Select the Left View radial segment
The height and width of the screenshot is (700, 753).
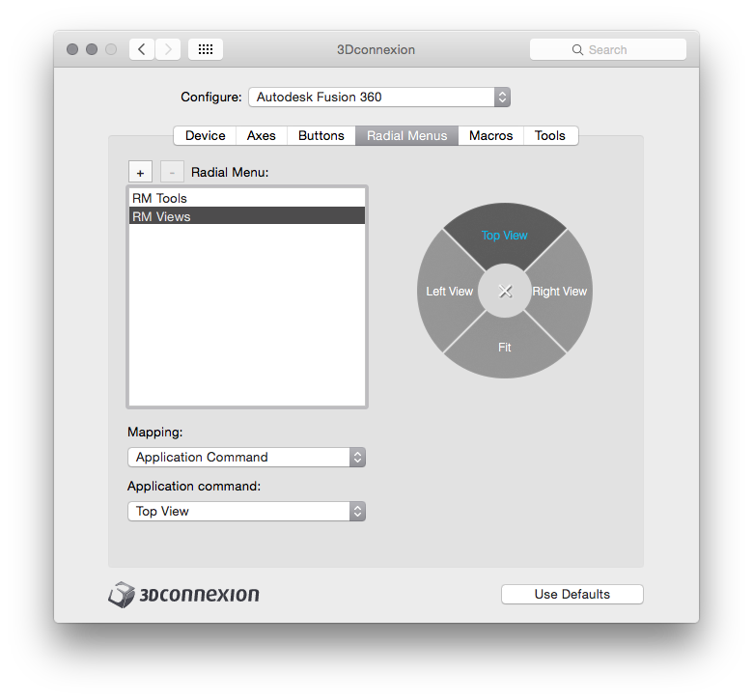(450, 292)
